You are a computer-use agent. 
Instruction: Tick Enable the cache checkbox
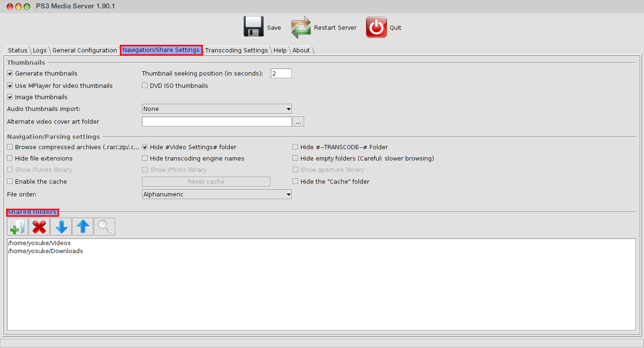10,182
